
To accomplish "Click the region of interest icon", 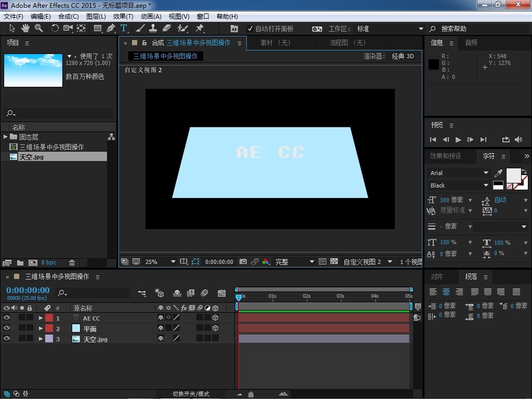I will [x=323, y=262].
